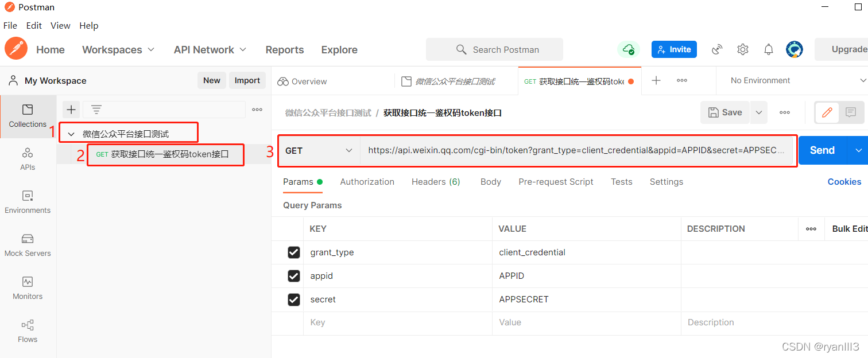Select the Headers (6) tab
Image resolution: width=868 pixels, height=358 pixels.
pyautogui.click(x=436, y=182)
